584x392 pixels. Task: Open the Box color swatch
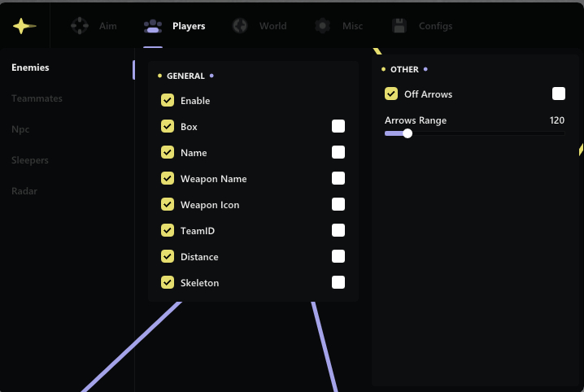click(338, 126)
